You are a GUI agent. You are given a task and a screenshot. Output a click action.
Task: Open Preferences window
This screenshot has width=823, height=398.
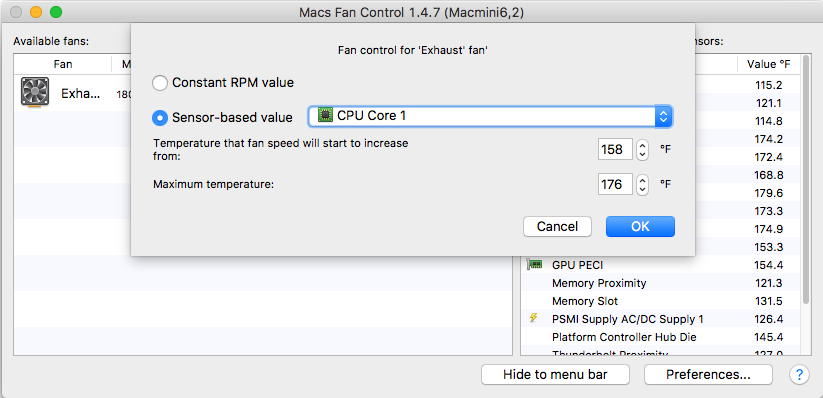pos(708,374)
